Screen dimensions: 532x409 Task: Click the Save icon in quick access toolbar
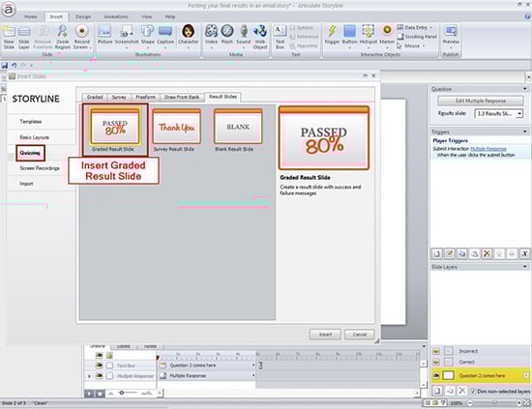[5, 66]
